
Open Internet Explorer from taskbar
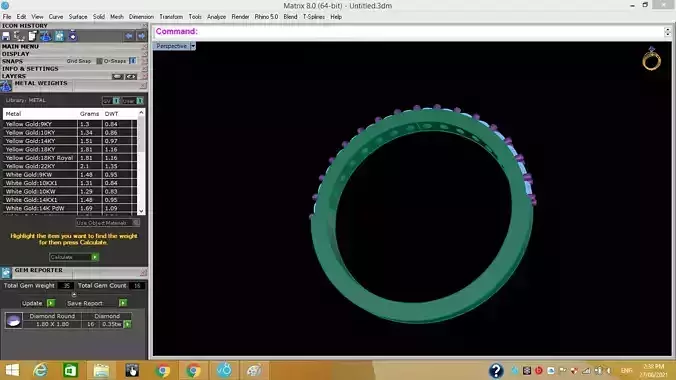(41, 371)
